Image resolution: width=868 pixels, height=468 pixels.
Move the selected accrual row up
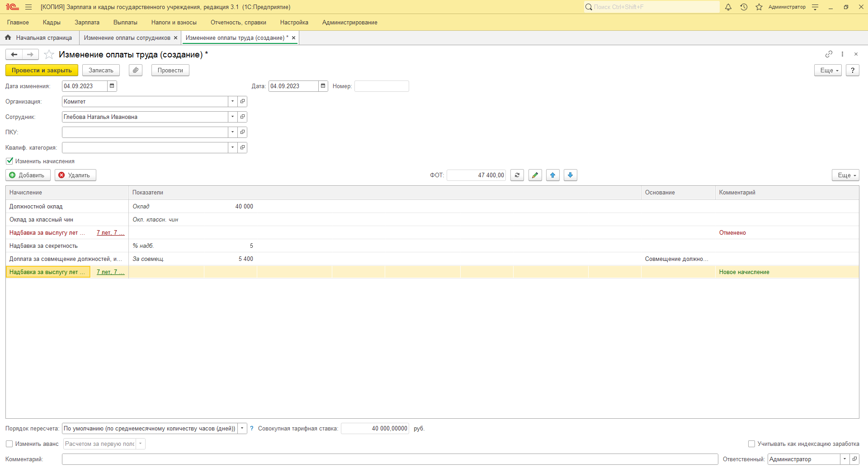tap(553, 175)
